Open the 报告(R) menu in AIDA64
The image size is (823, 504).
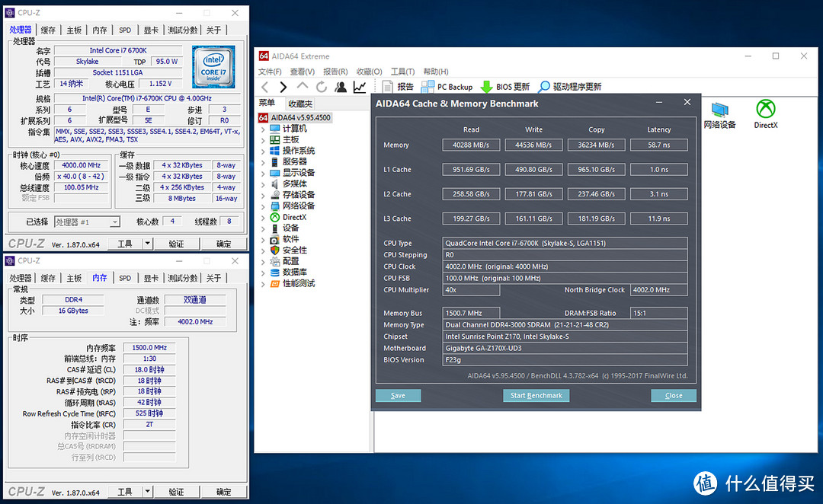335,72
